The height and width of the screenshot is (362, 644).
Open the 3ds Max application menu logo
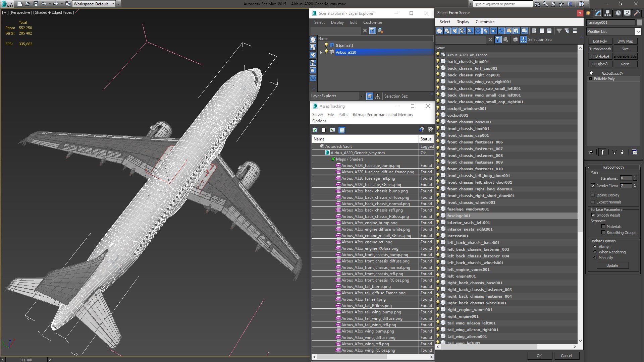(6, 4)
